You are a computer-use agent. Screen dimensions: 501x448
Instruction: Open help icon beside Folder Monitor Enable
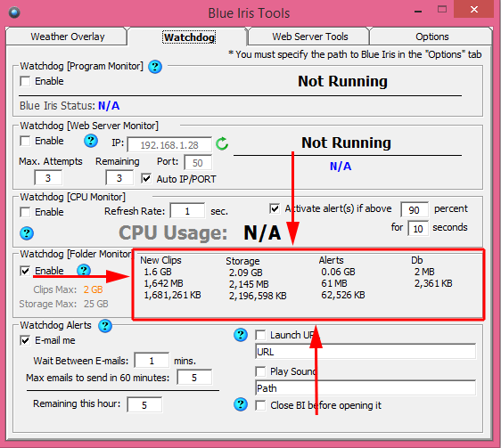coord(84,271)
